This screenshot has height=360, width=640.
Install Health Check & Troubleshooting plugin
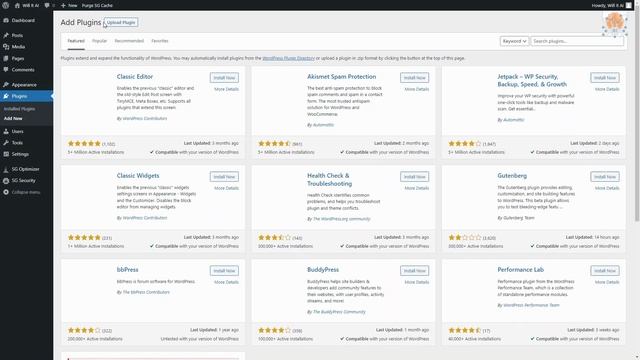[414, 177]
